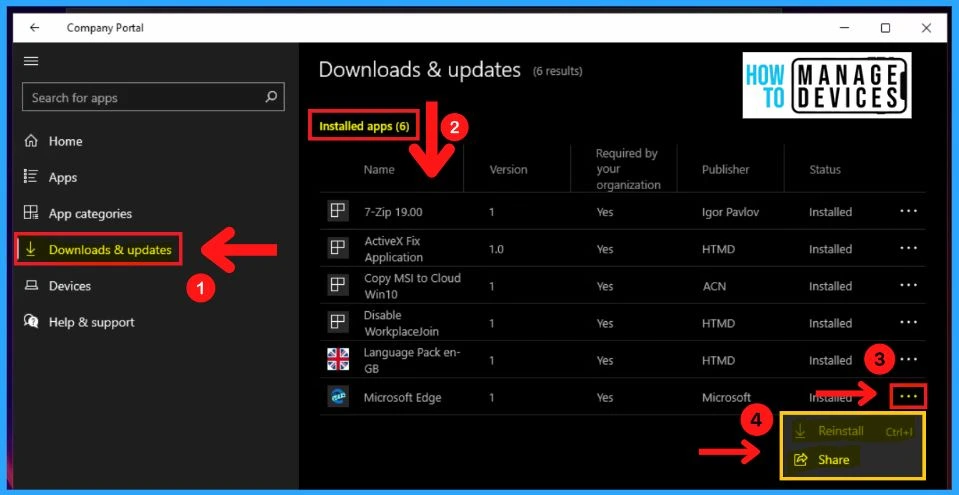This screenshot has width=959, height=495.
Task: Maximize the Company Portal window
Action: pos(885,28)
